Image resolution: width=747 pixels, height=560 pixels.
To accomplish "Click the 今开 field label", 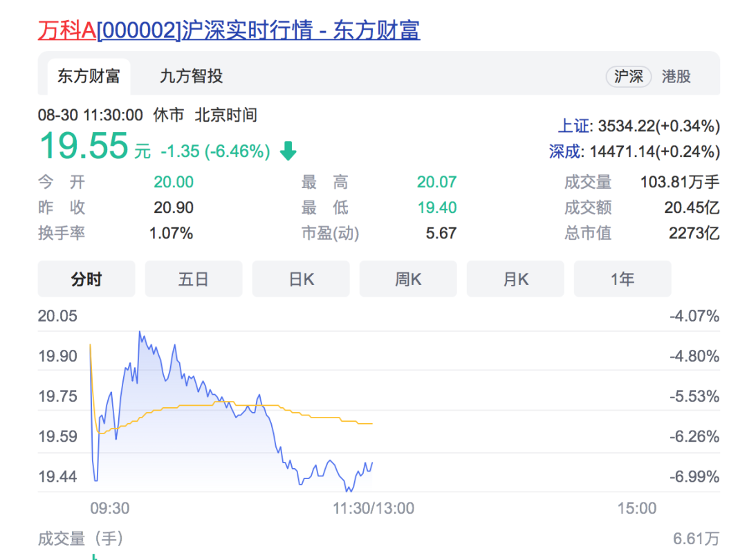I will click(x=62, y=182).
